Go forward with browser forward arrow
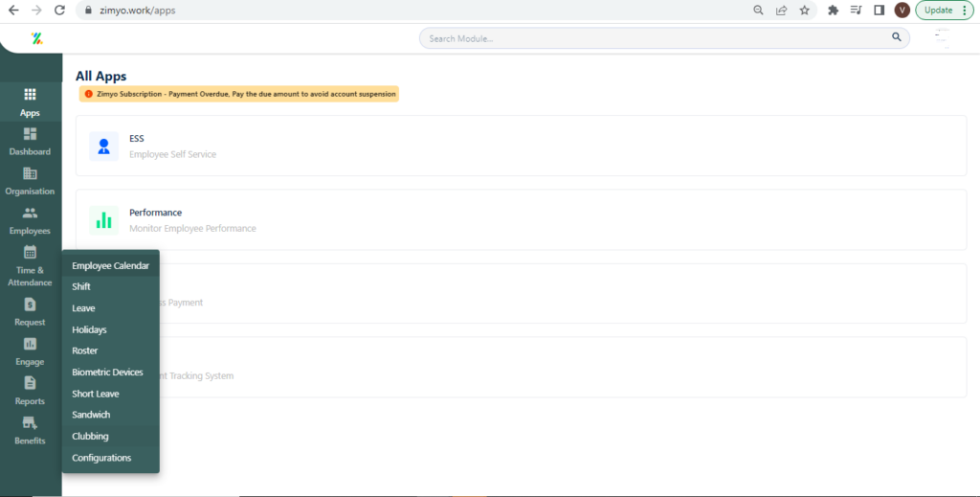 [36, 10]
